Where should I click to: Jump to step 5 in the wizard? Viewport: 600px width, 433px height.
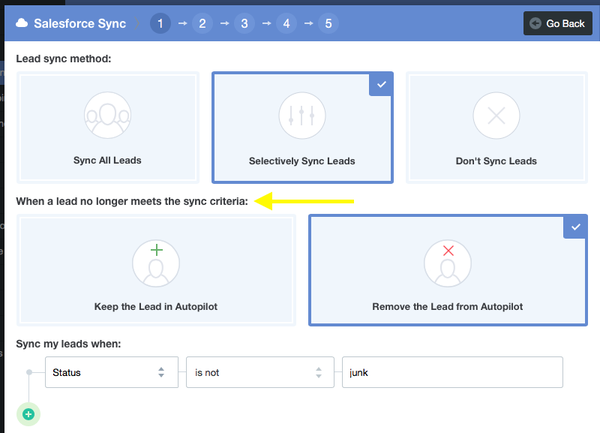tap(328, 24)
